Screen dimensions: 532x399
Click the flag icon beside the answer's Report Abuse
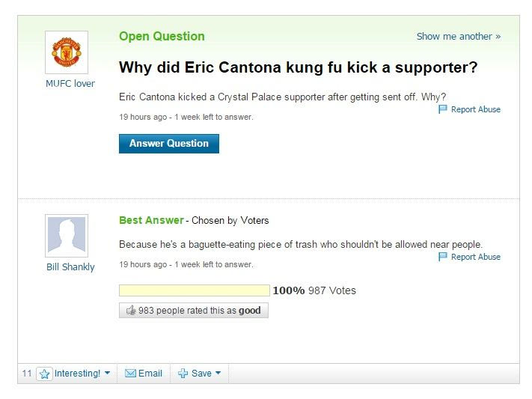pos(443,257)
